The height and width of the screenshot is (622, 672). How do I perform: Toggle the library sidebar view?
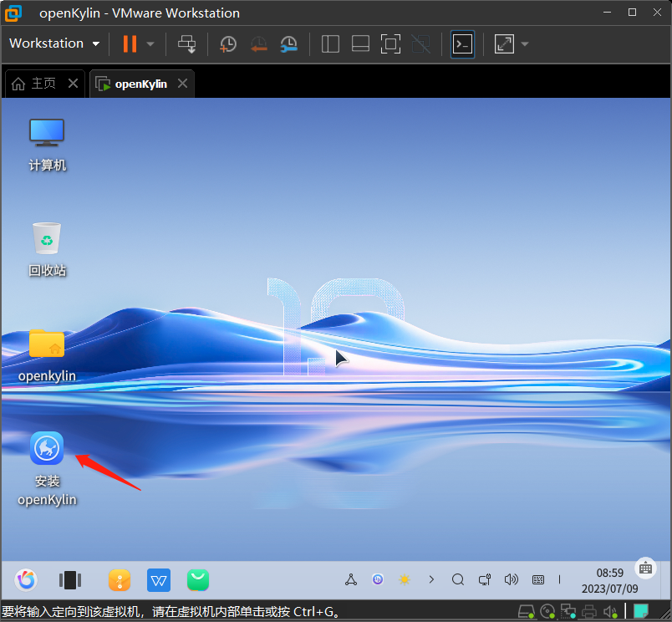point(330,43)
